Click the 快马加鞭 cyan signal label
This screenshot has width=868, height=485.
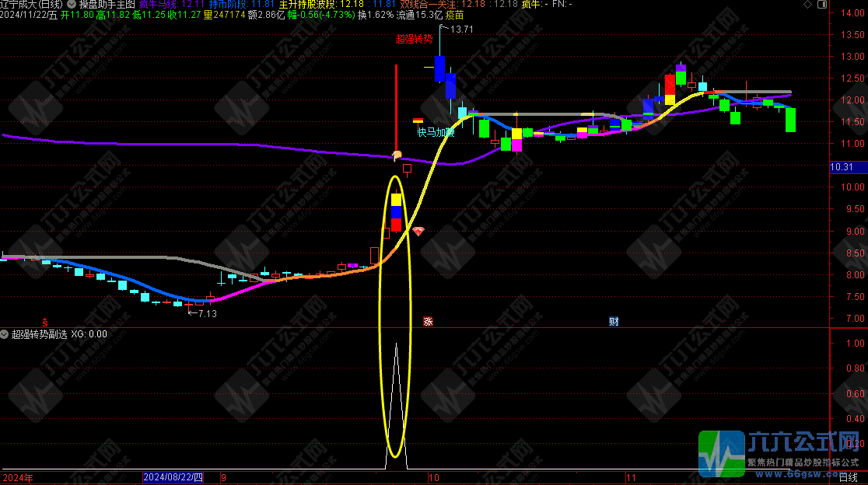click(436, 132)
